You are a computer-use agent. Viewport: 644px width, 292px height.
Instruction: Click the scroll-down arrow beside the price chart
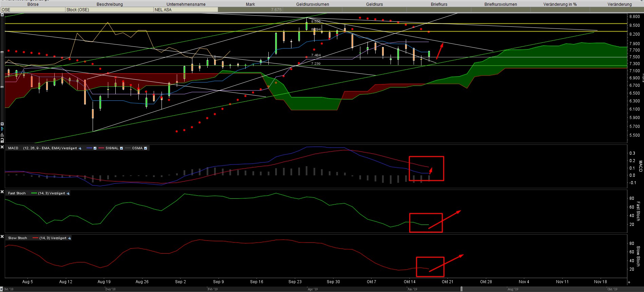point(2,124)
